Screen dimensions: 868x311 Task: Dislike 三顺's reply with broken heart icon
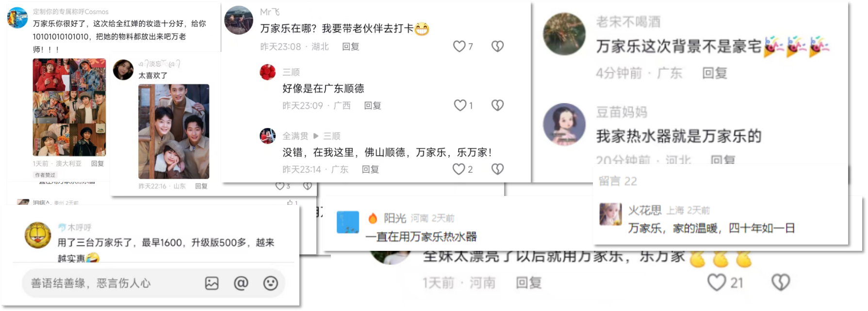(497, 105)
